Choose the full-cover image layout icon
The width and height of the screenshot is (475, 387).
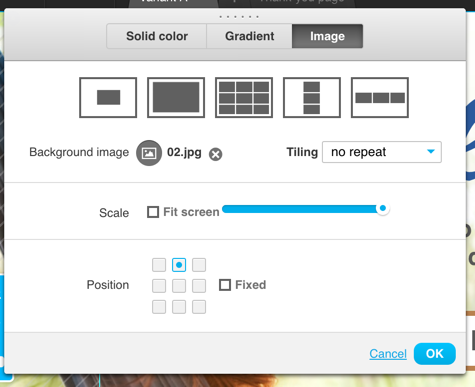(x=176, y=98)
